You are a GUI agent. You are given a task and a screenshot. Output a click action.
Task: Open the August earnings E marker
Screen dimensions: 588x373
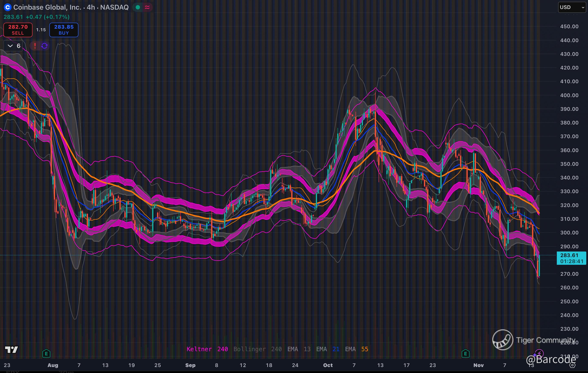coord(46,353)
